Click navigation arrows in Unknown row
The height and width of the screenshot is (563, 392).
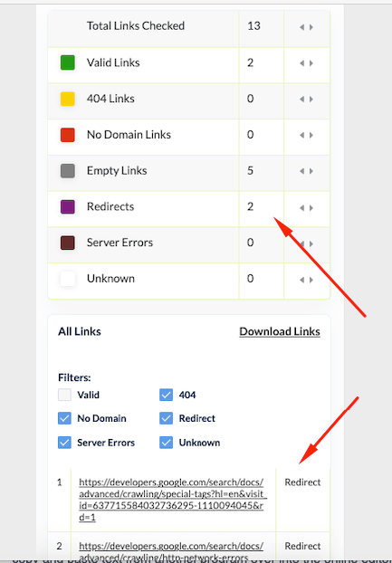(x=306, y=280)
